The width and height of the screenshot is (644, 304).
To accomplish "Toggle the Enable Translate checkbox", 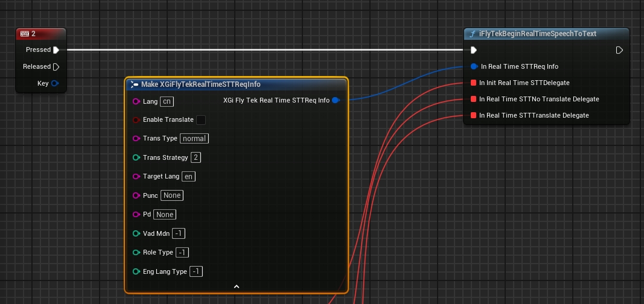I will pos(201,120).
